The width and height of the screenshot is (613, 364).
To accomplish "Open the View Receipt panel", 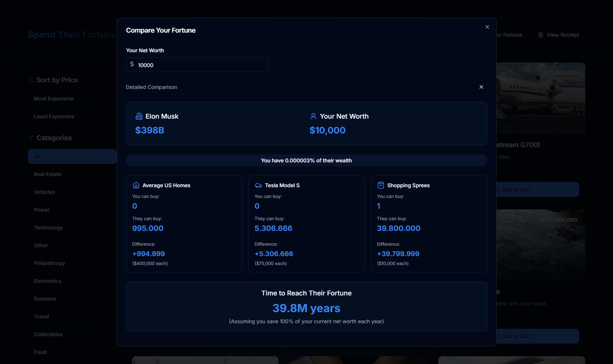I will (x=558, y=34).
